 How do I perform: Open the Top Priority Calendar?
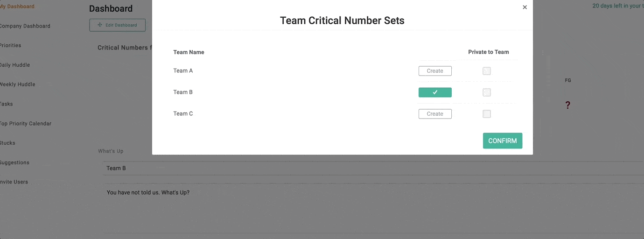(25, 124)
